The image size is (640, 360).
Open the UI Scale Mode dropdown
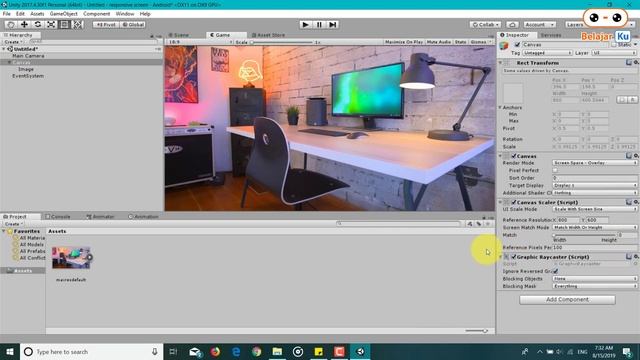[x=594, y=209]
